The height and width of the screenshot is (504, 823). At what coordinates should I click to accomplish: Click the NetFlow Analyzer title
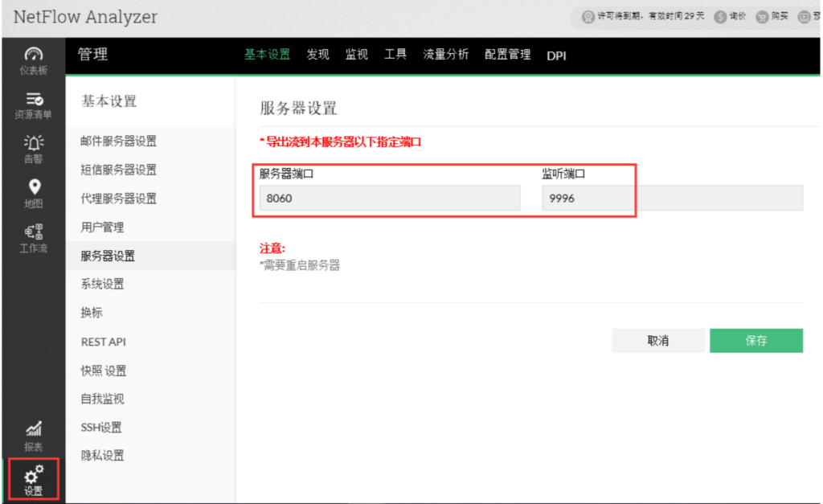coord(85,17)
